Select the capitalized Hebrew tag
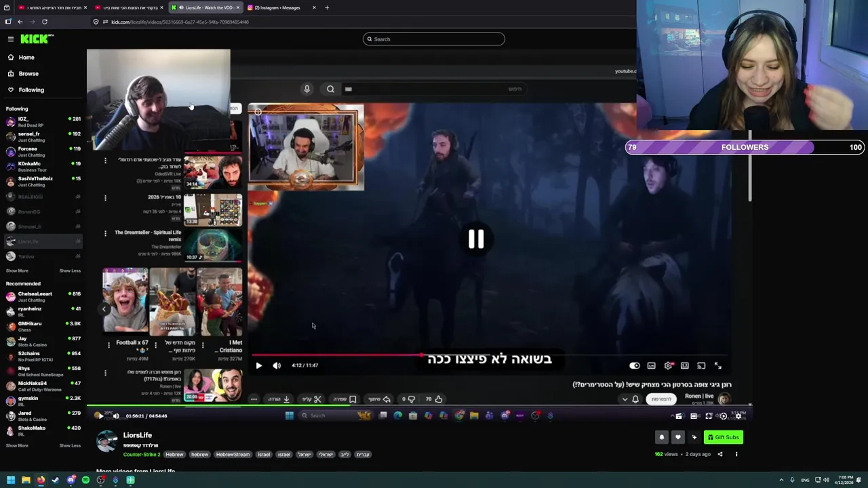Image resolution: width=868 pixels, height=488 pixels. point(174,455)
